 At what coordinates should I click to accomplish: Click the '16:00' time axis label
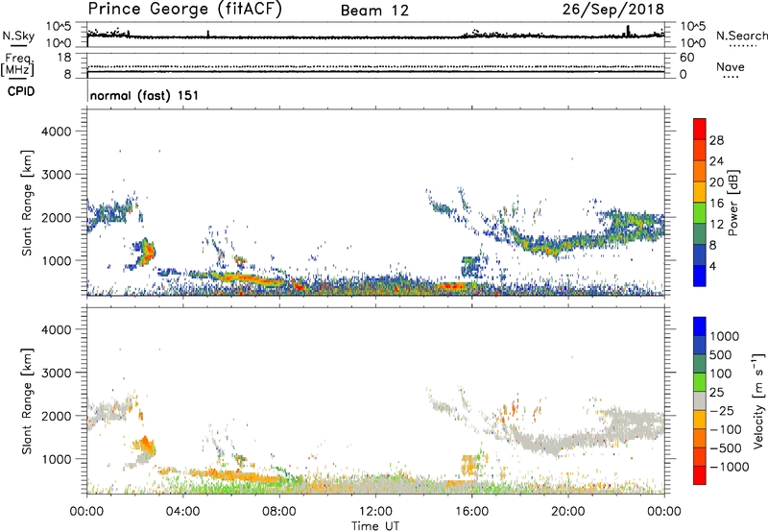471,512
